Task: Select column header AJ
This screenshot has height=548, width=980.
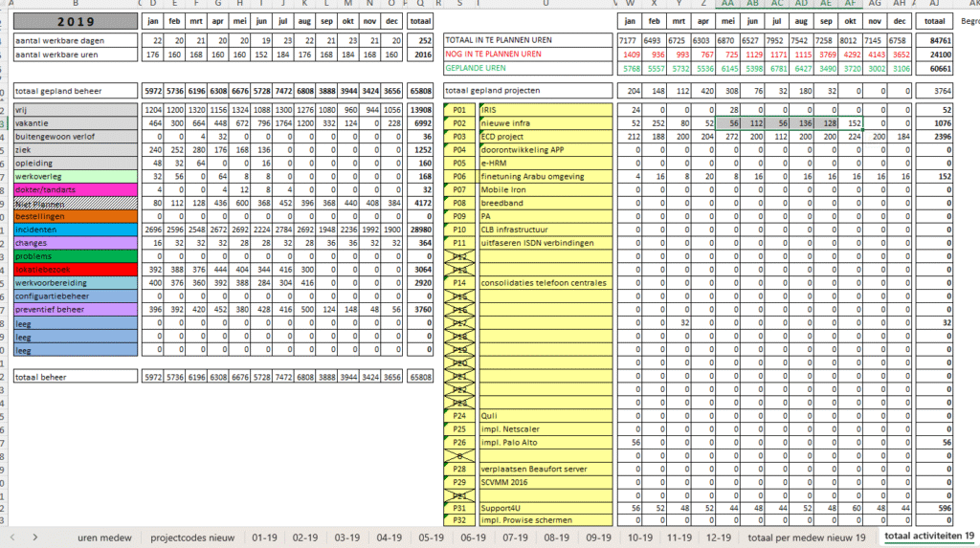Action: pyautogui.click(x=932, y=4)
